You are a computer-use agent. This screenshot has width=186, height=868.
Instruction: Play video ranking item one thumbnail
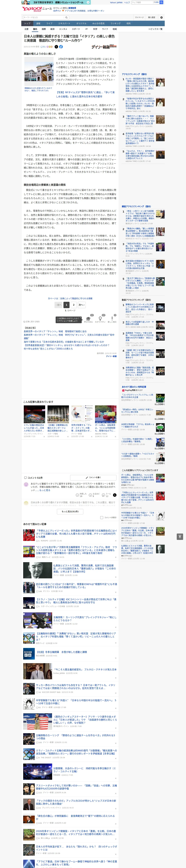(160, 308)
